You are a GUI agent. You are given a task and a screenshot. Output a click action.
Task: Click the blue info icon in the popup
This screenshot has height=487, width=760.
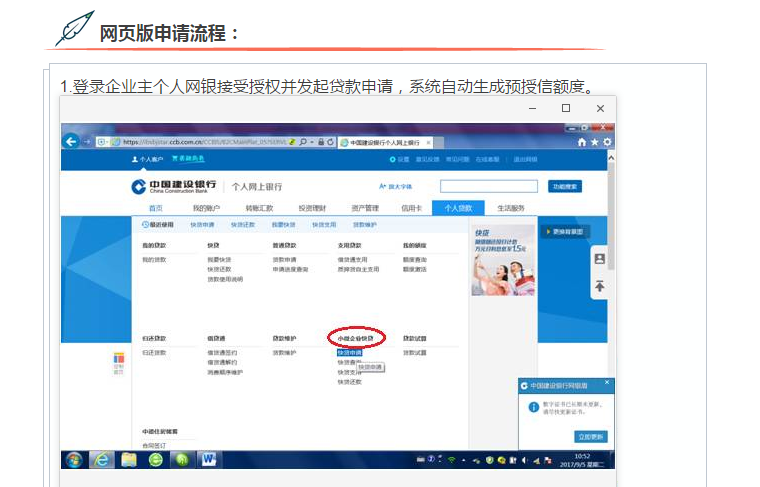click(534, 407)
